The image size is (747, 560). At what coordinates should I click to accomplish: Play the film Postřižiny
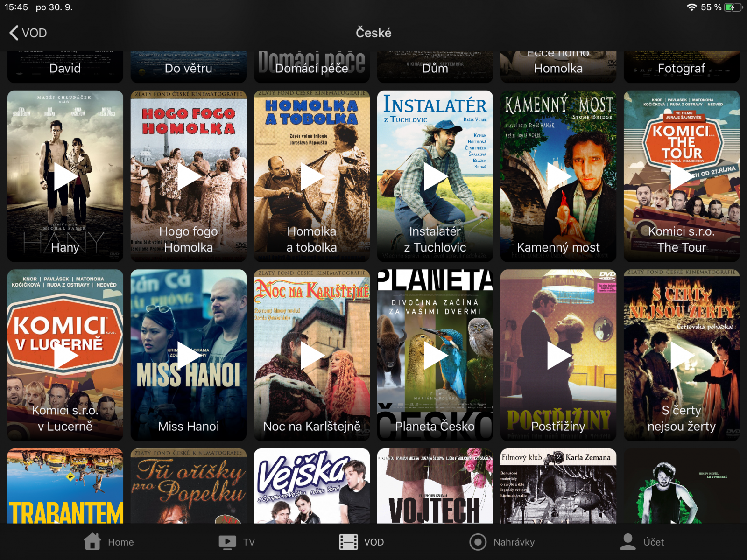click(558, 356)
